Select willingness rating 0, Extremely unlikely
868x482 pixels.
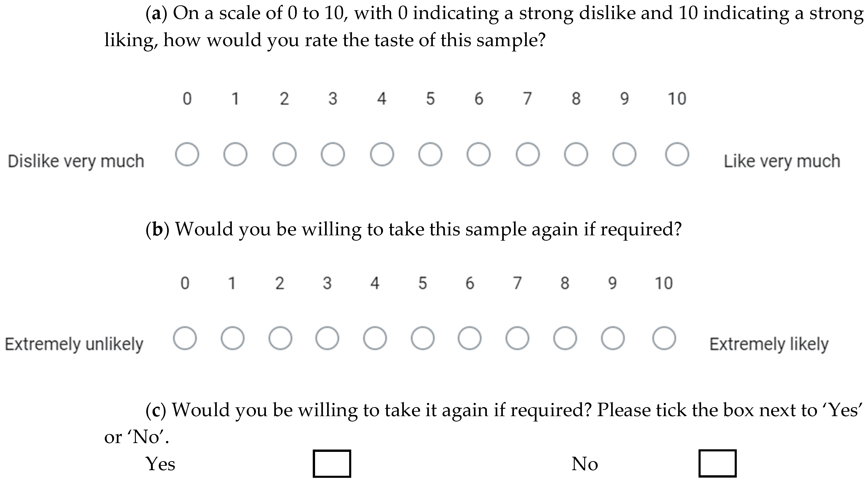point(185,338)
